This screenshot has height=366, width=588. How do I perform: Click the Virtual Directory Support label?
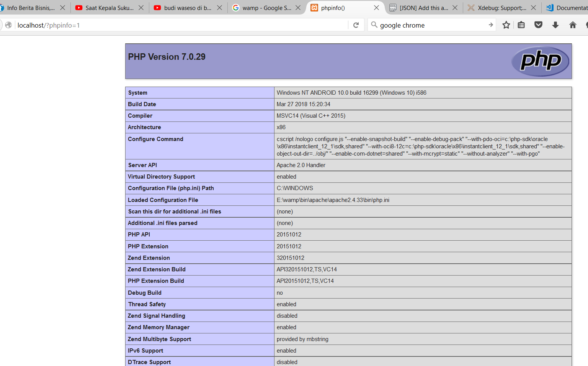tap(161, 177)
